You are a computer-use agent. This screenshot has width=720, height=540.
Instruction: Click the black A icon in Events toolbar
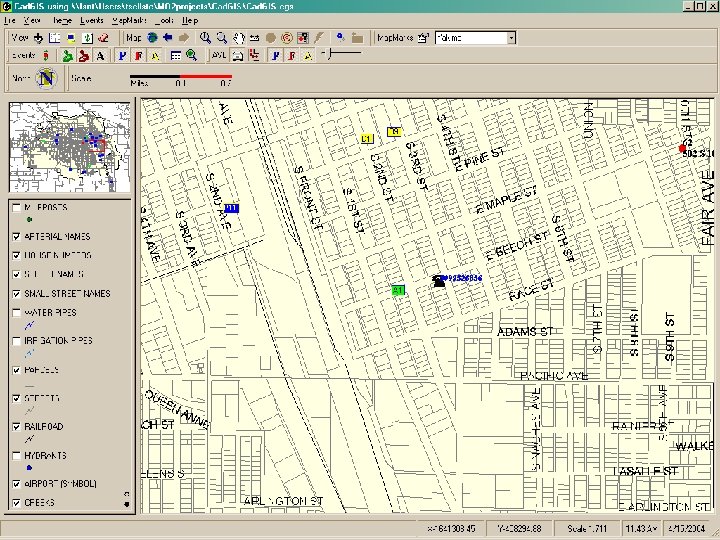pos(100,56)
